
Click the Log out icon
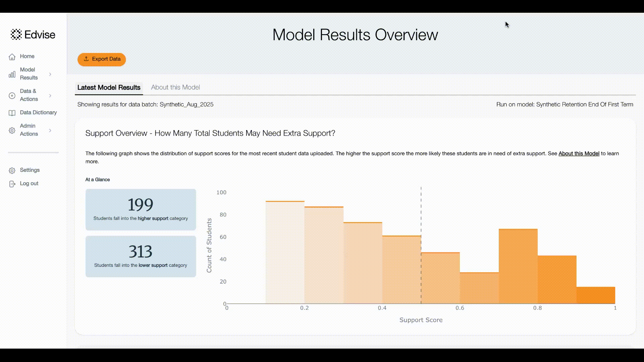click(12, 184)
